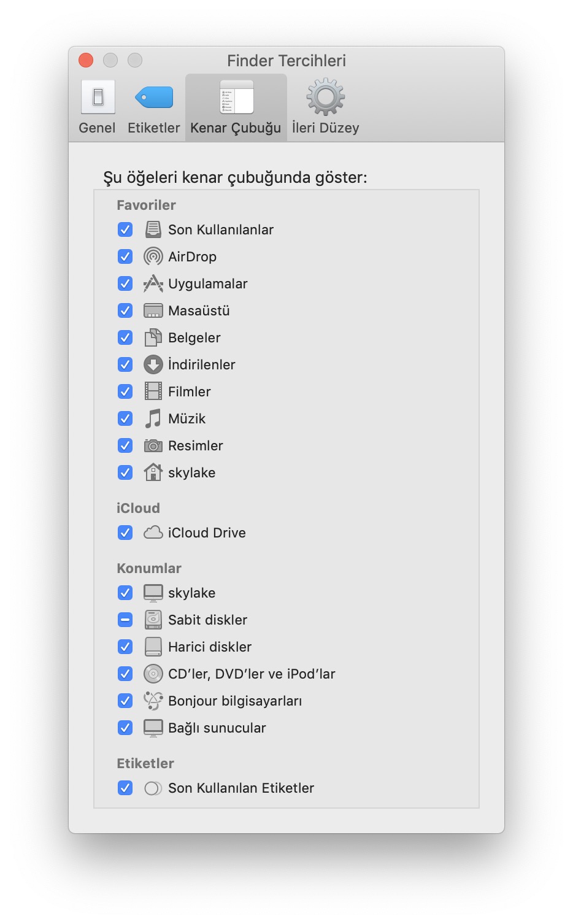Toggle the Sabit diskler mixed-state checkbox
Screen dimensions: 573x924
click(125, 620)
